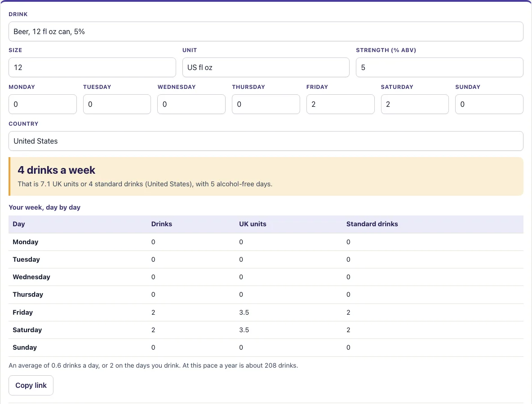Click the Wednesday drinks input
This screenshot has width=532, height=404.
(x=191, y=104)
